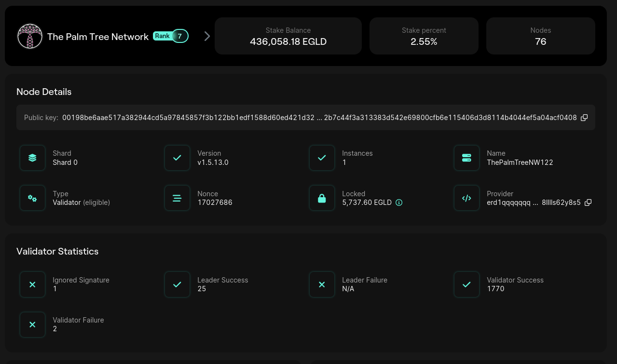Expand chevron next to Rank badge
Screen dimensions: 617x364
pos(207,36)
